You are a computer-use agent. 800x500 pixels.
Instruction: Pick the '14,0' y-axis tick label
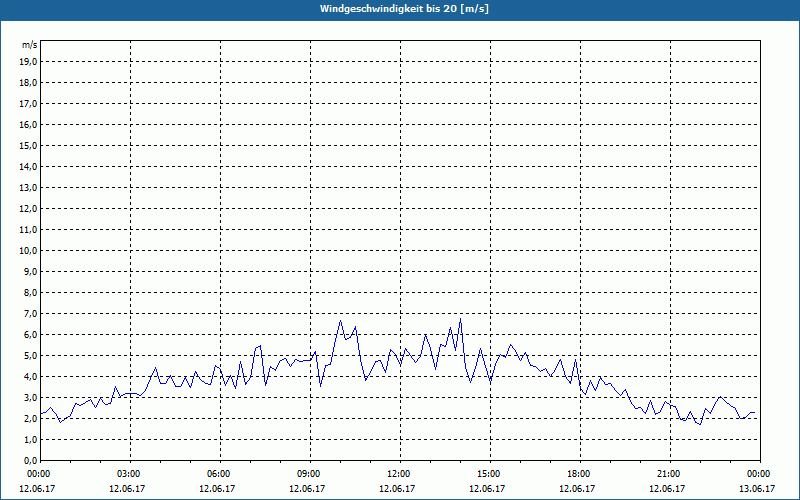28,166
